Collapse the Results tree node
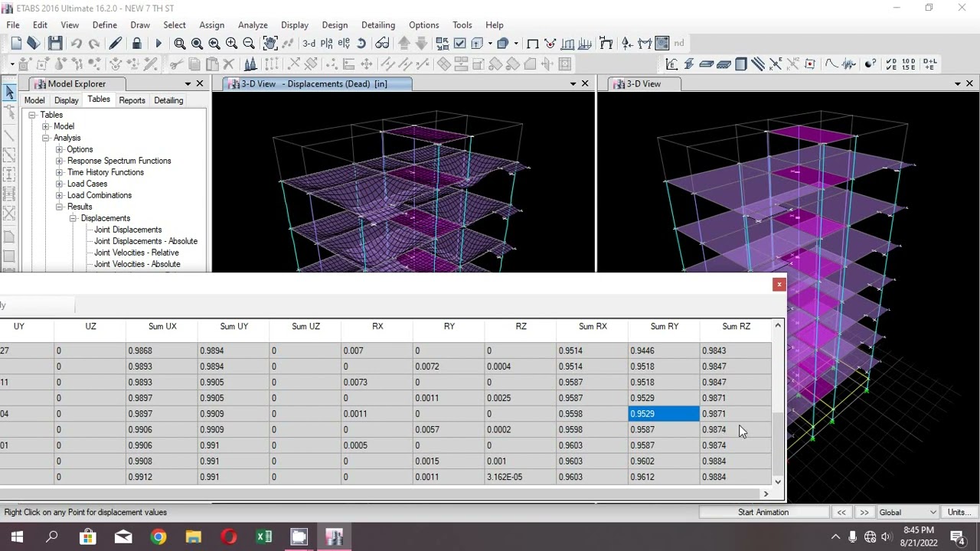The height and width of the screenshot is (551, 980). click(59, 207)
